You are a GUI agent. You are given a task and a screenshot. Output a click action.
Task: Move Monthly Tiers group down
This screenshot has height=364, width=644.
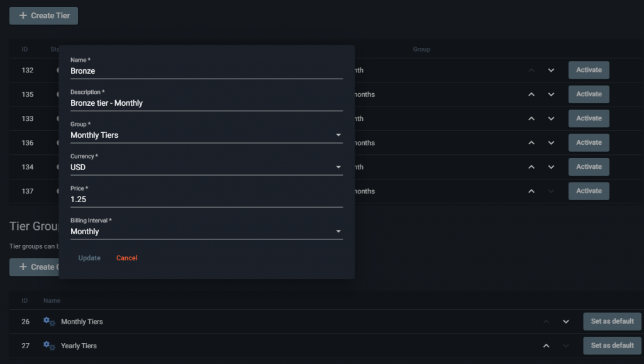click(566, 322)
